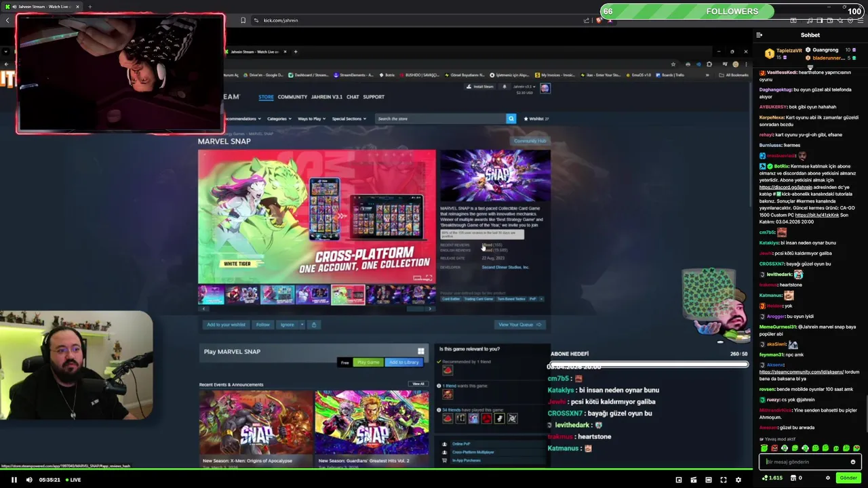Click the Add to Library button

click(403, 362)
